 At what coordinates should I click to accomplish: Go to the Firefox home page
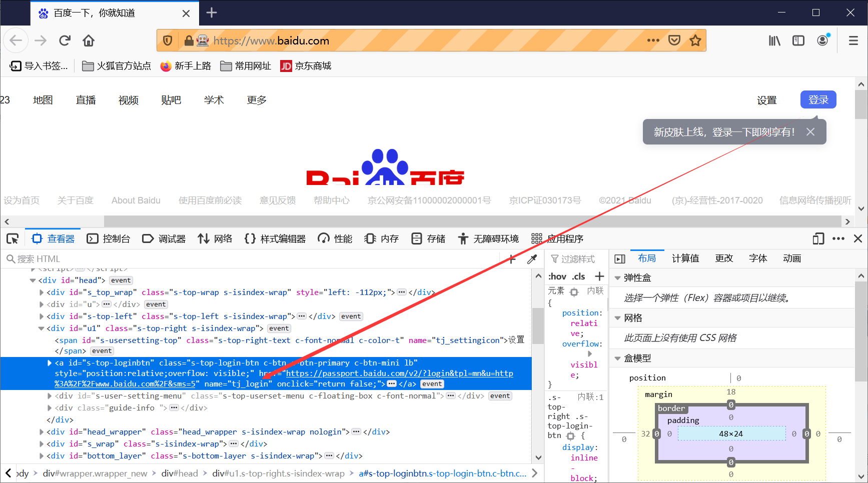tap(89, 40)
